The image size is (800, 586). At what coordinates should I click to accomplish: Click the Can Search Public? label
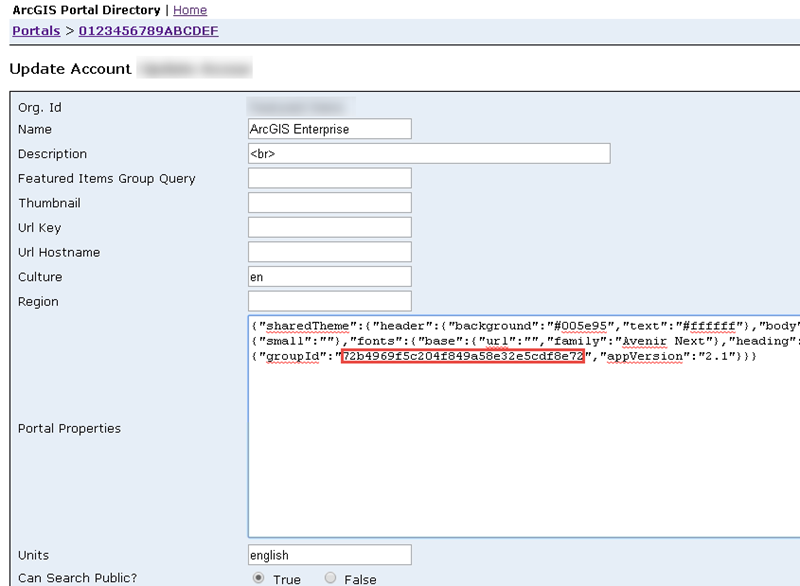tap(78, 578)
